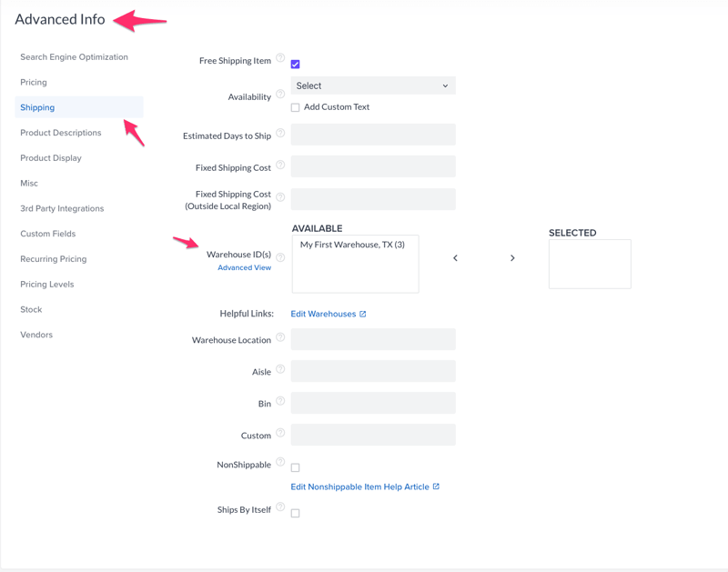Click help icon beside Availability label
The image size is (728, 572).
(280, 95)
